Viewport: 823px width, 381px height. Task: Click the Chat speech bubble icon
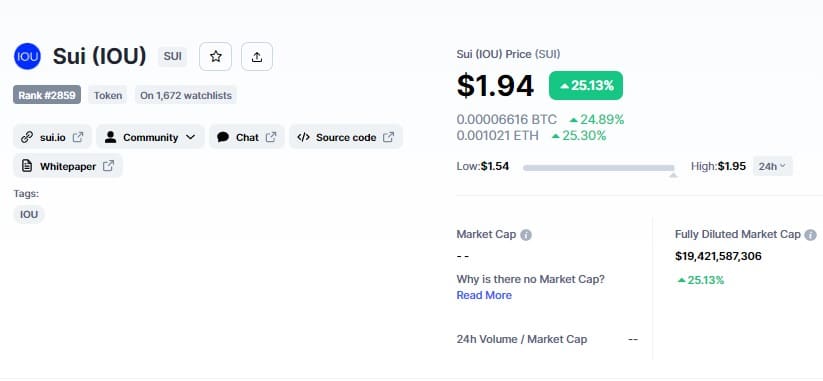(223, 137)
